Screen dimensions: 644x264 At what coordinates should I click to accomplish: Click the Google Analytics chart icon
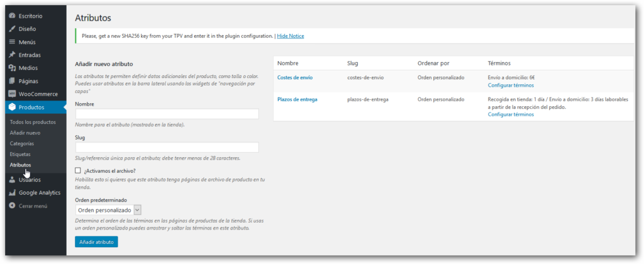point(12,192)
